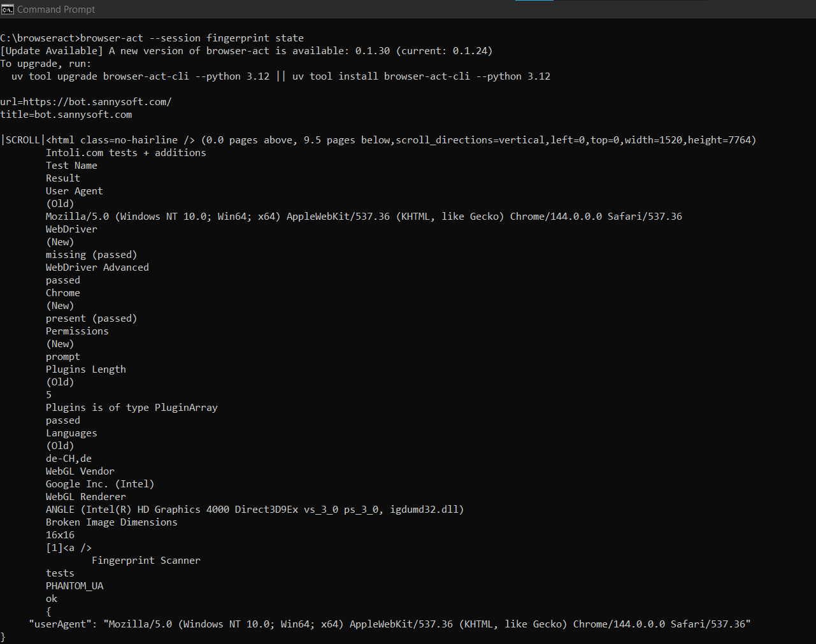
Task: Click the Command Prompt title text
Action: tap(56, 9)
